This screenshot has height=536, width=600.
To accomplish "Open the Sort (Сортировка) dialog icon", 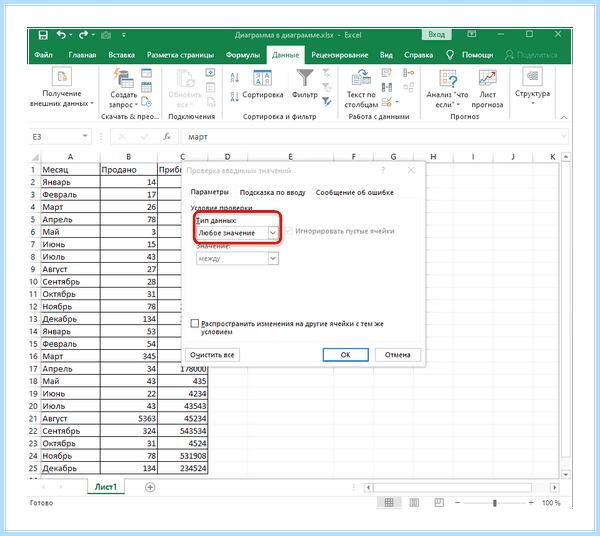I will [262, 78].
